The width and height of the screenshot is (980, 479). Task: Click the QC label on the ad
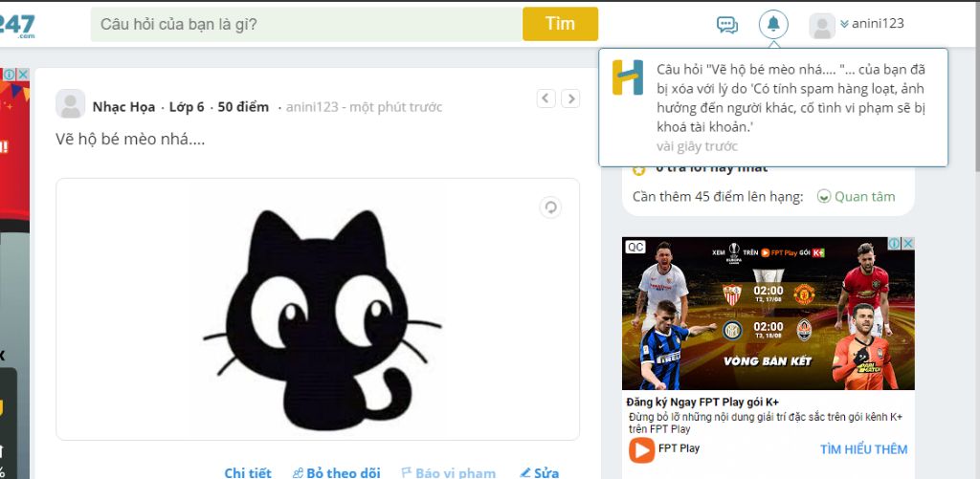[635, 247]
